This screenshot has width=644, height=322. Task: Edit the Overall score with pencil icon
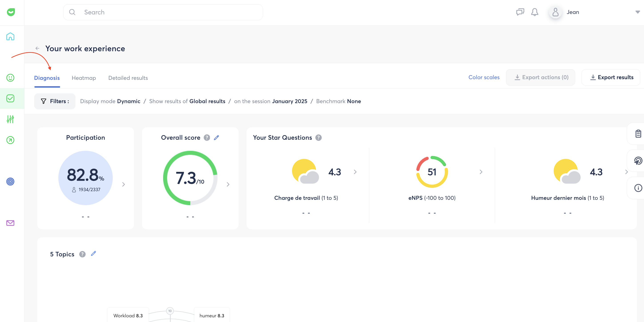pyautogui.click(x=217, y=138)
